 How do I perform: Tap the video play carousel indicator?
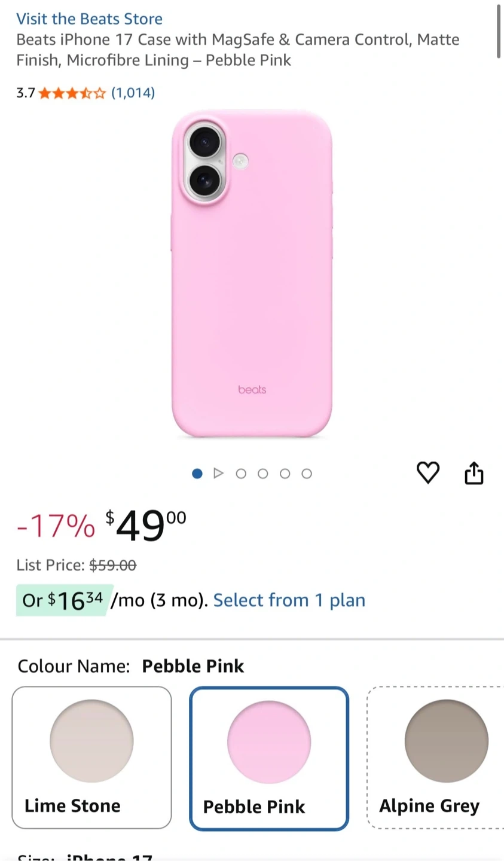pos(219,474)
